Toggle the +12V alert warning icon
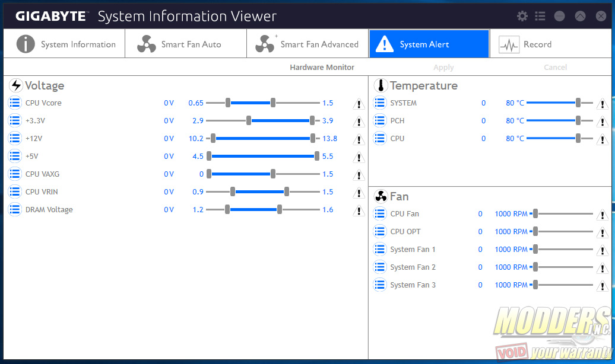615x364 pixels. [x=359, y=139]
